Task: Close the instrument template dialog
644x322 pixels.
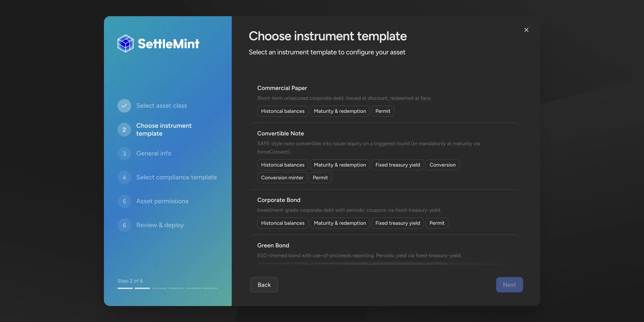Action: point(526,30)
